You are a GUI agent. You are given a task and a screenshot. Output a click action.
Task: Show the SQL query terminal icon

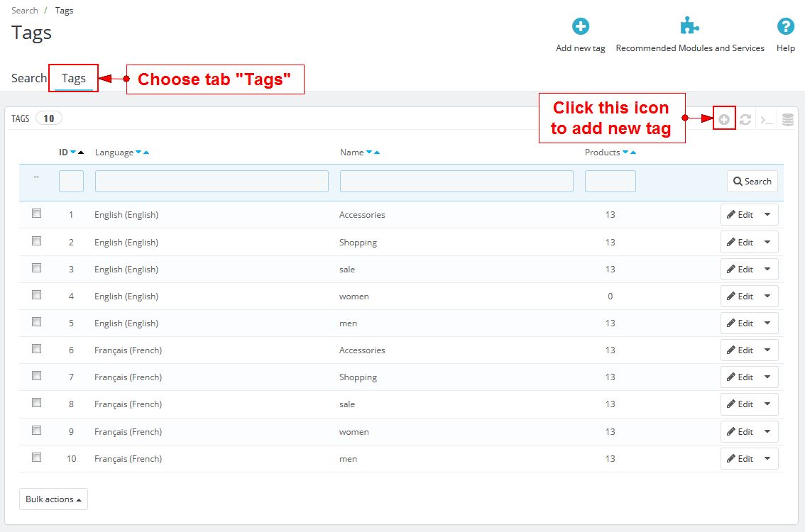[x=767, y=120]
